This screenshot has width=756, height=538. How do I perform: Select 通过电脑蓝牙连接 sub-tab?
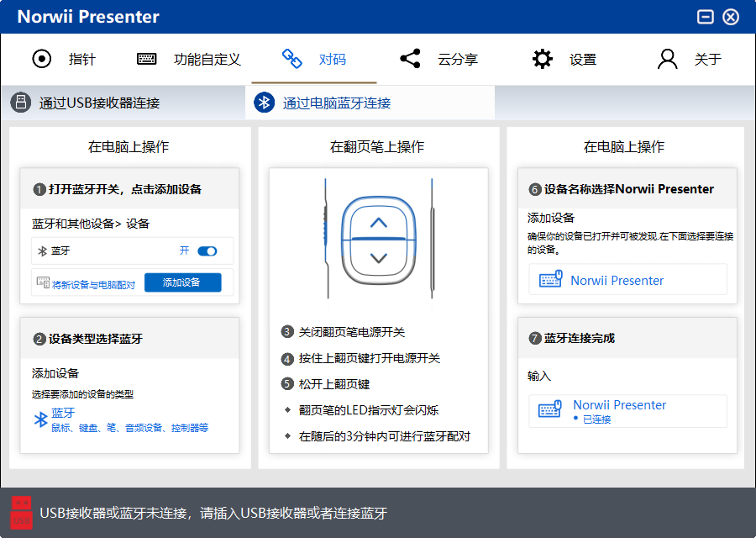[x=370, y=103]
